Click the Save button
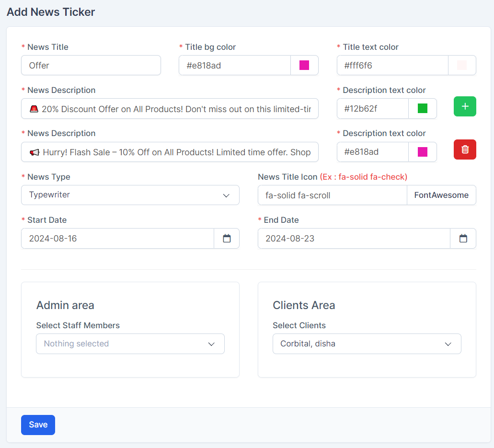 coord(38,425)
